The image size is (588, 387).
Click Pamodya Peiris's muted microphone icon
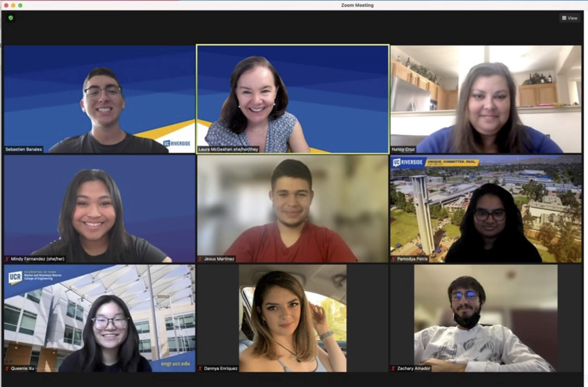393,259
